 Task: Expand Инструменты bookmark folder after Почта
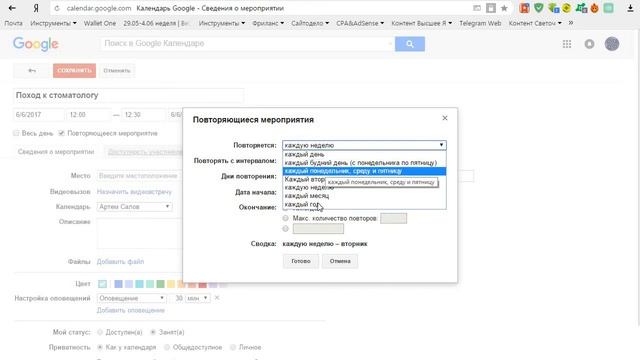click(53, 23)
